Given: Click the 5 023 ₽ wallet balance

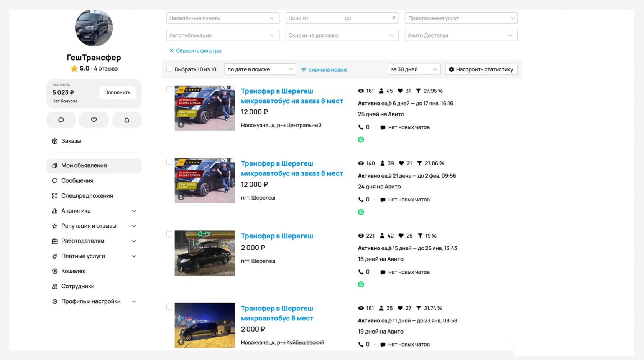Looking at the screenshot, I should point(63,92).
